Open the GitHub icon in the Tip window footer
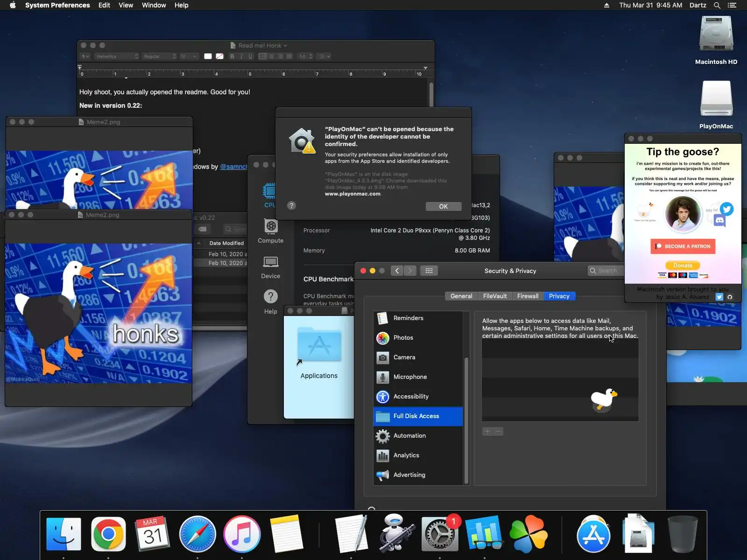Screen dimensions: 747x560 730,297
